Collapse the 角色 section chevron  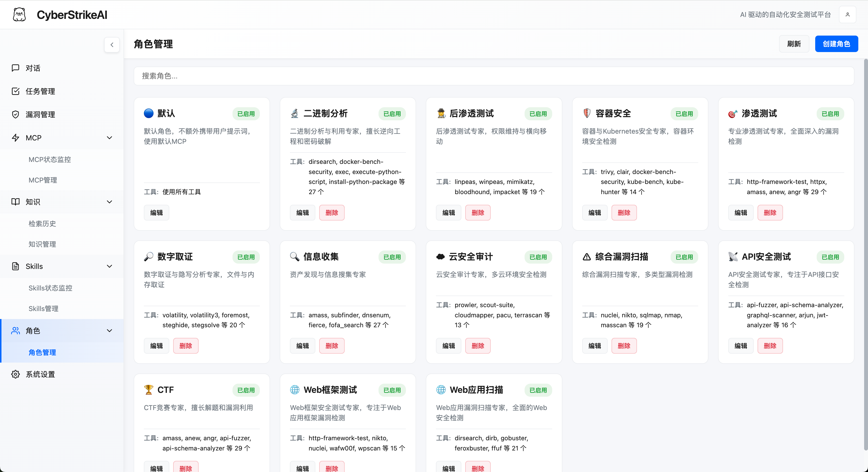click(109, 331)
